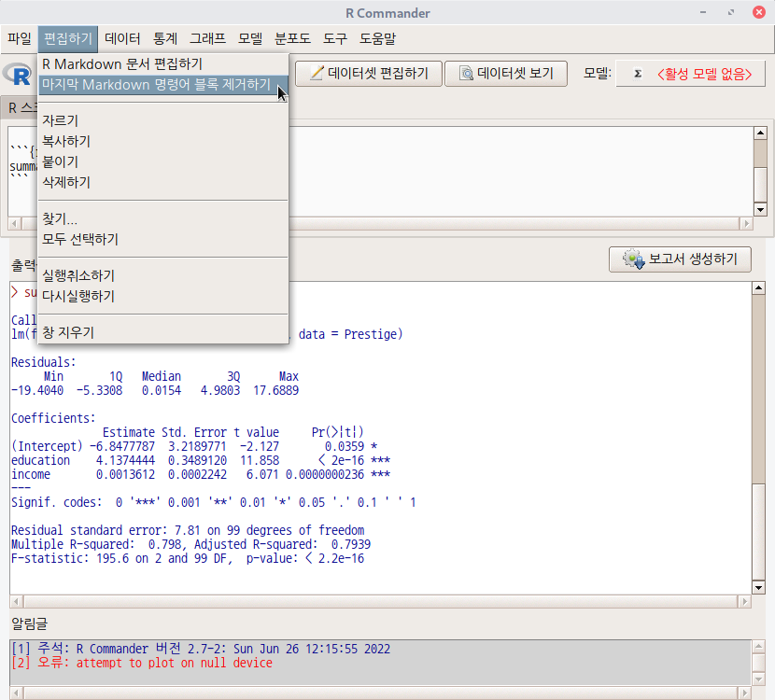Choose 실행취소하기 menu item

pos(163,275)
